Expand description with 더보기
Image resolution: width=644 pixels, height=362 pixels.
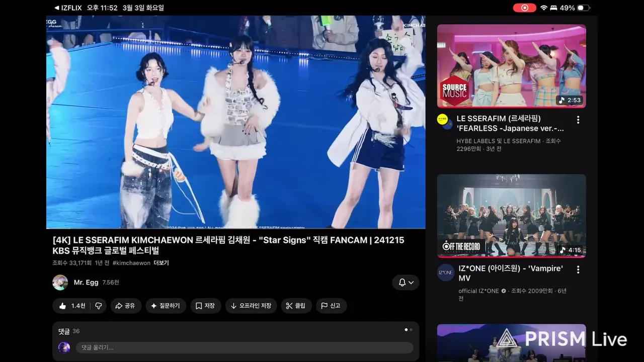[x=161, y=263]
